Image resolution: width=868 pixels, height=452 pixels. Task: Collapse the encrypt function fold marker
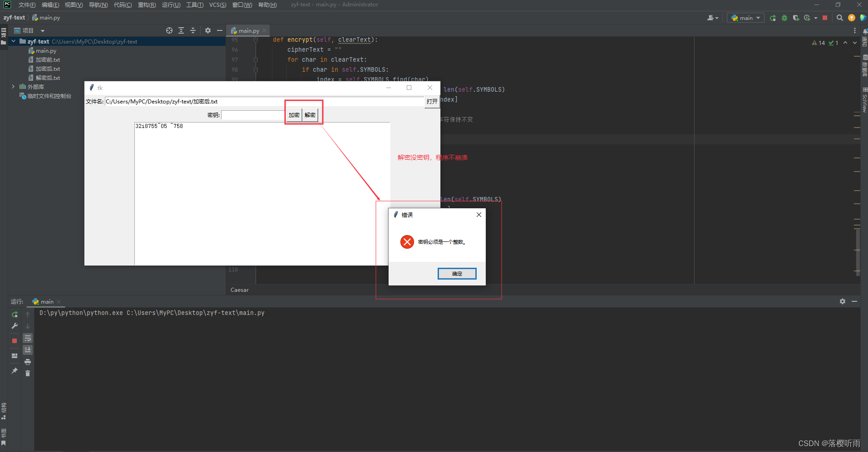256,40
